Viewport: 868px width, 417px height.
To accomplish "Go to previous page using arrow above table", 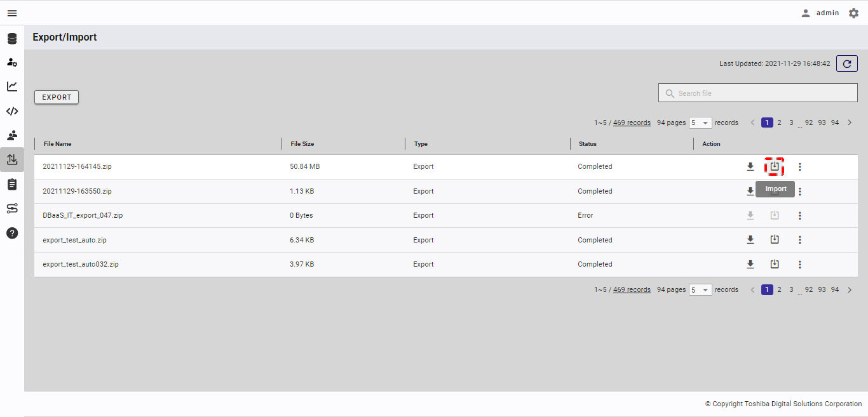I will [753, 122].
